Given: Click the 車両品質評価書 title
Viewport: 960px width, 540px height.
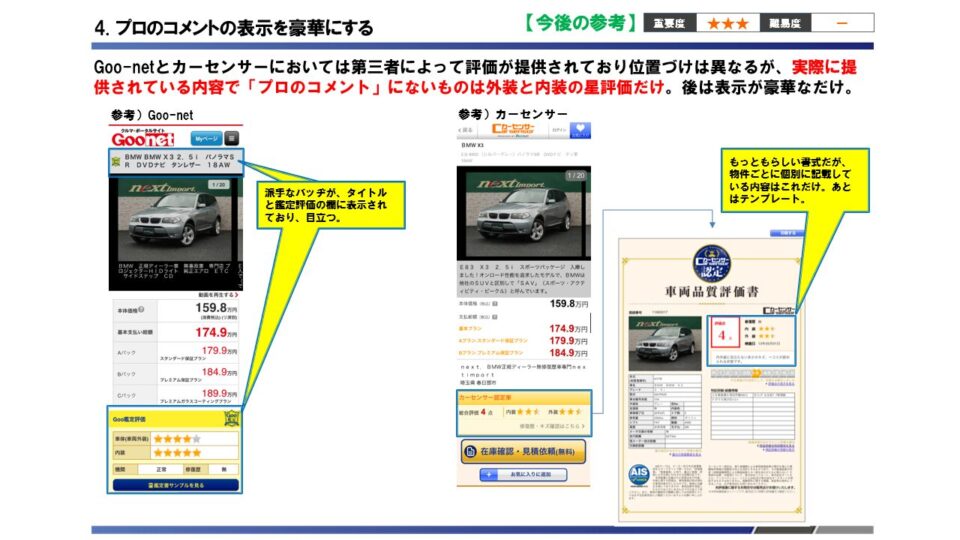Looking at the screenshot, I should coord(711,291).
